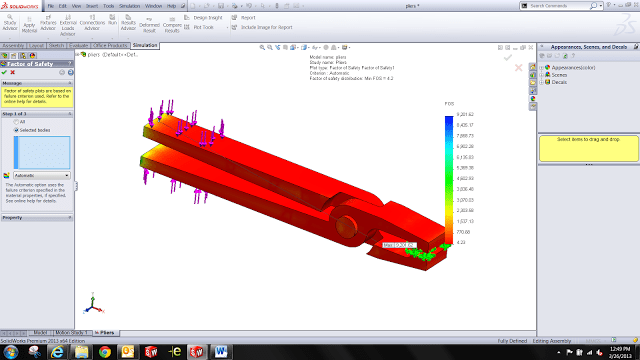The width and height of the screenshot is (640, 360).
Task: Click Include Image for Report
Action: pos(262,27)
